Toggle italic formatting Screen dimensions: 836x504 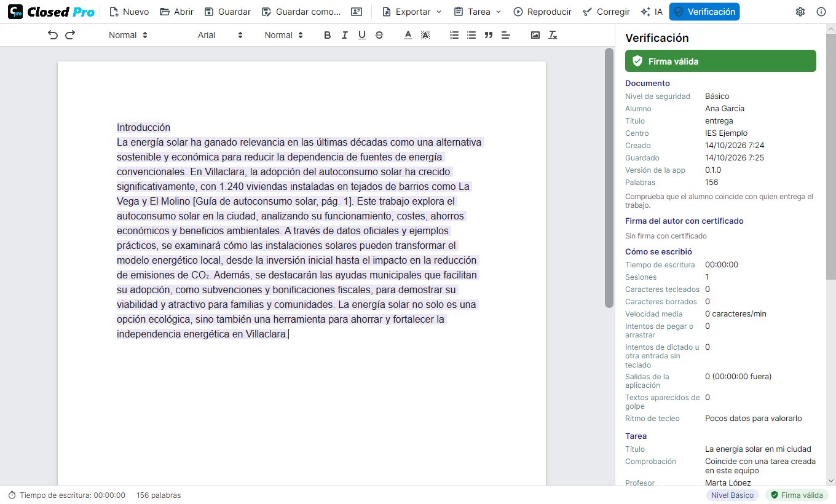point(344,35)
